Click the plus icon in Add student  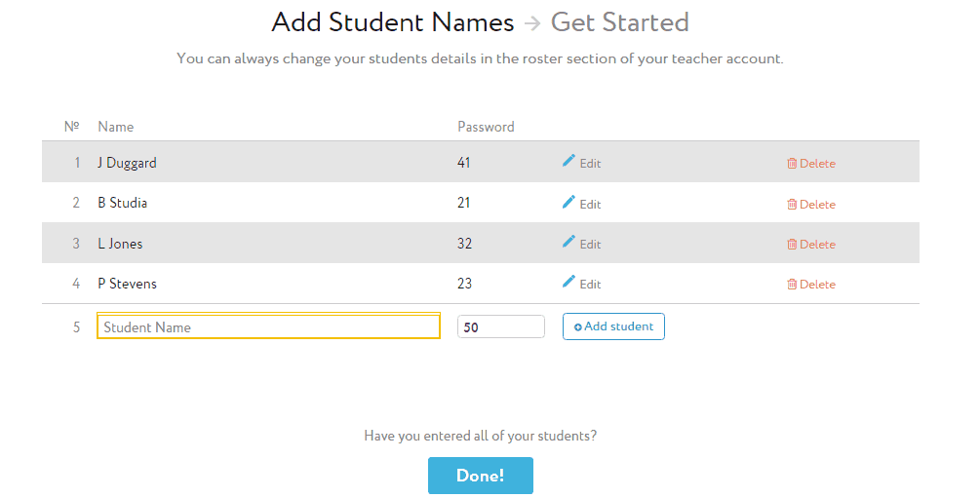point(577,327)
